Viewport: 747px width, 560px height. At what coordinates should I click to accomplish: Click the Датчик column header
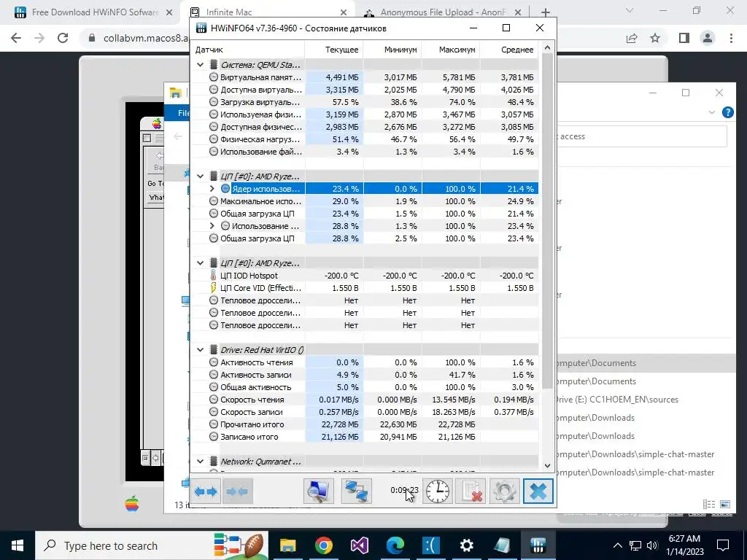pos(248,50)
